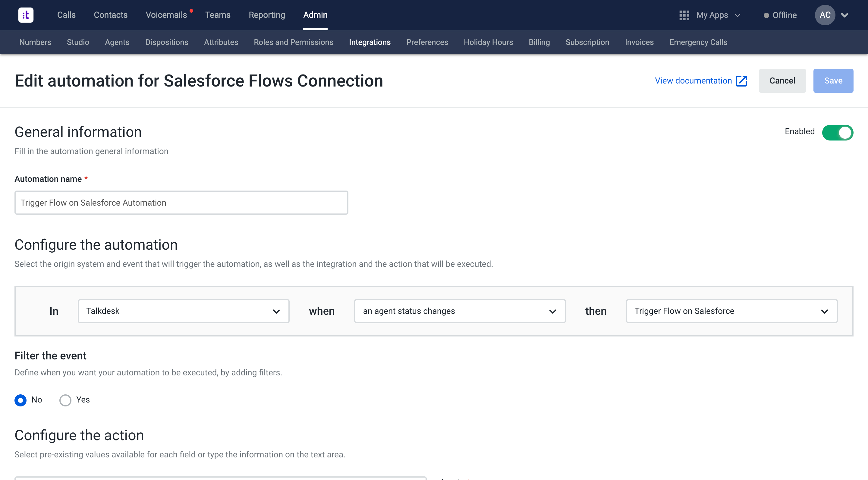868x480 pixels.
Task: Click the Automation name input field
Action: tap(181, 203)
